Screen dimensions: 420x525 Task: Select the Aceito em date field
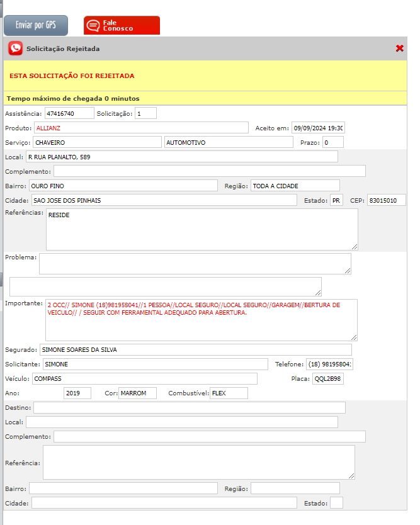point(318,128)
